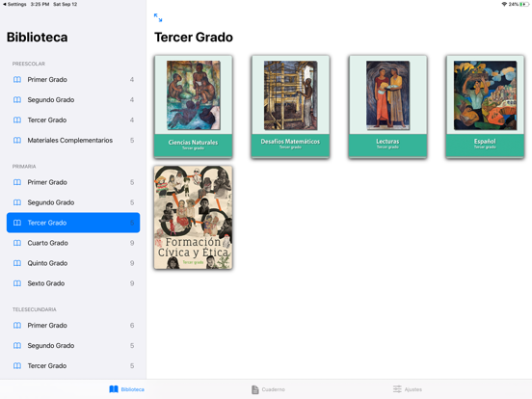This screenshot has width=532, height=399.
Task: Click book icon of Preescolar Segundo Grado
Action: tap(17, 100)
